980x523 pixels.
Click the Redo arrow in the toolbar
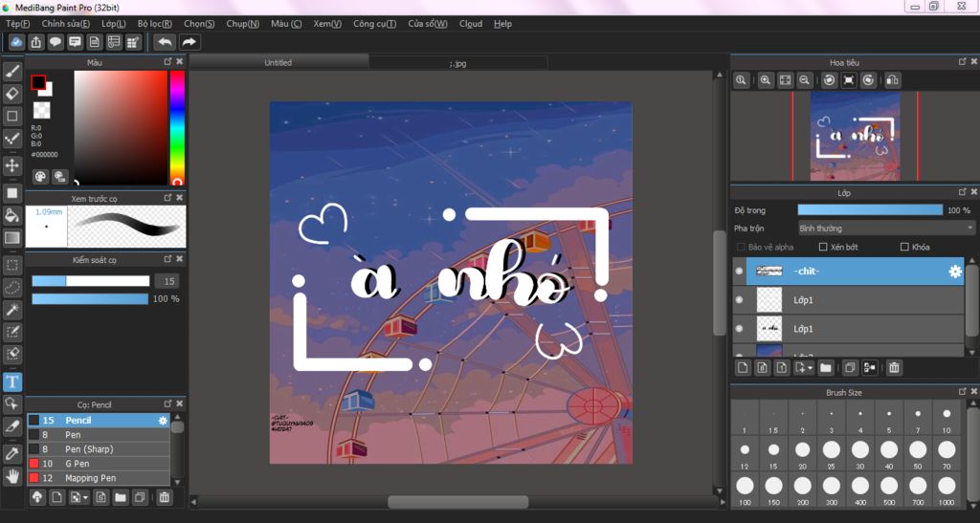click(189, 42)
